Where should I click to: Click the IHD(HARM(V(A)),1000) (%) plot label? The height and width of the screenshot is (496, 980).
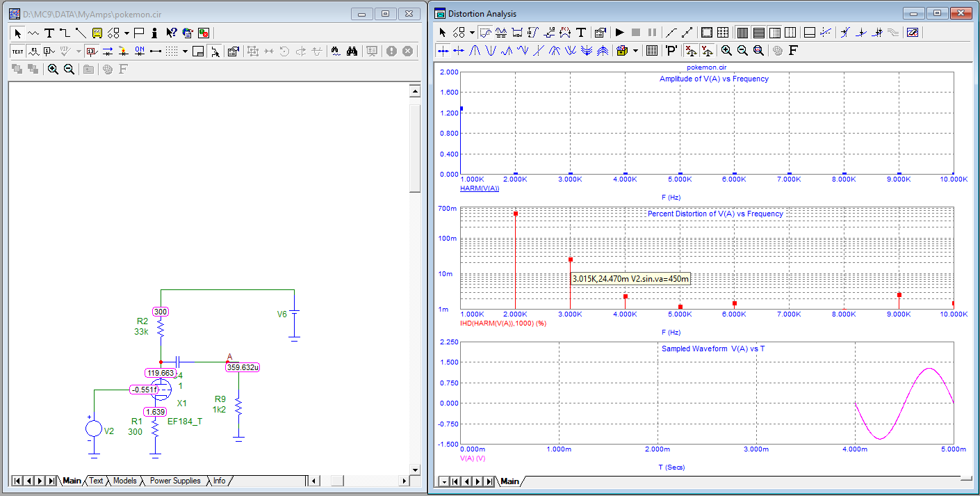503,323
